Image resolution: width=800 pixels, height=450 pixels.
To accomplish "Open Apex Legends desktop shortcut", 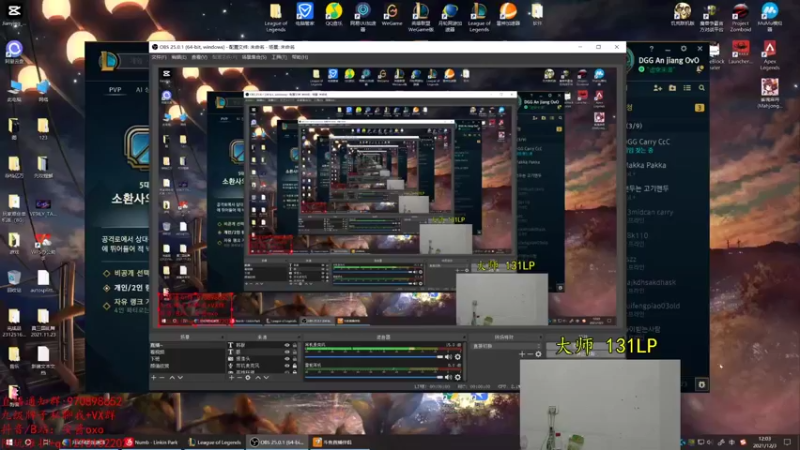I will (769, 55).
